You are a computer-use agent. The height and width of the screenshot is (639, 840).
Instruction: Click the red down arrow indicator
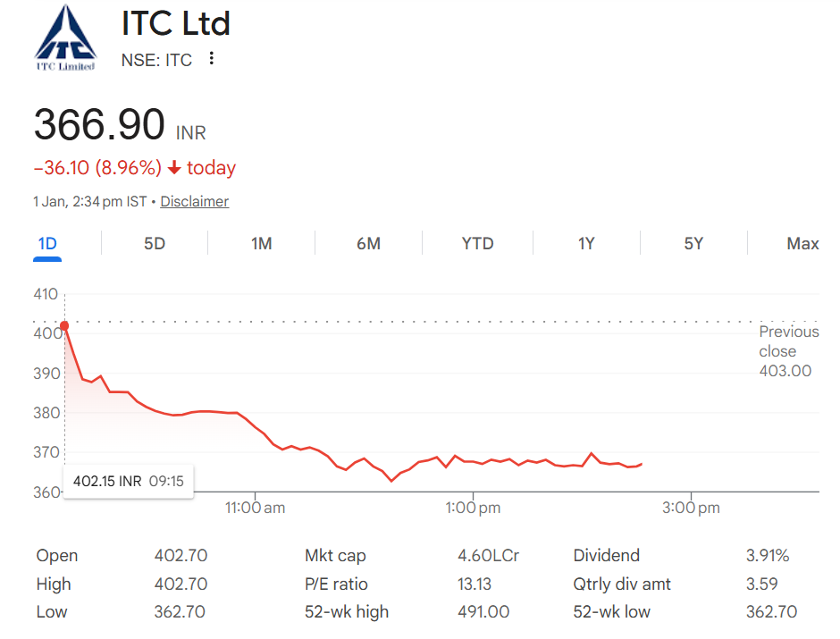tap(174, 168)
